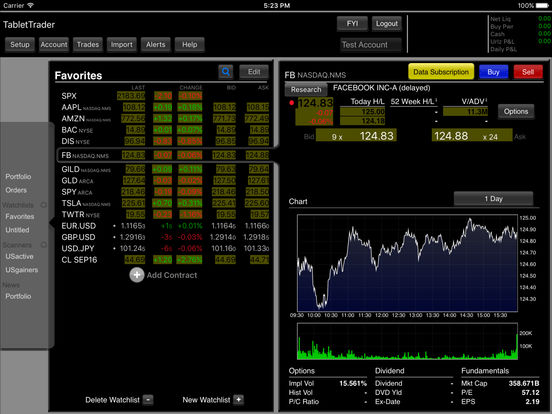Select the USD.JPY row
Viewport: 552px width, 414px height.
[x=165, y=248]
